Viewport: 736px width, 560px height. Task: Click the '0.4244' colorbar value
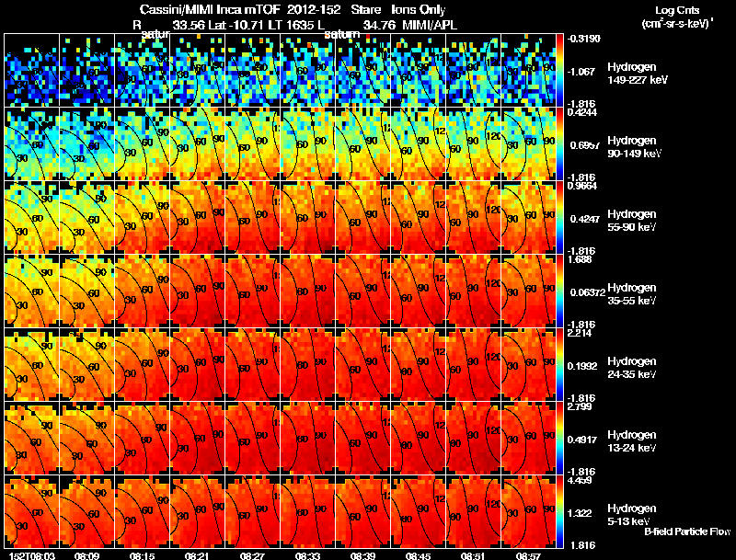pos(582,112)
